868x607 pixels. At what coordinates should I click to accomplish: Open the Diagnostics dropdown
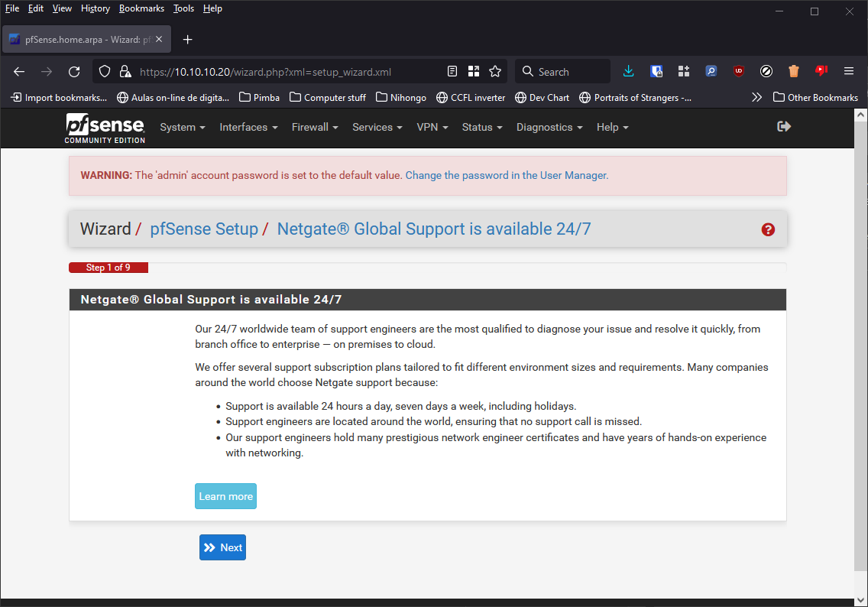(x=548, y=127)
